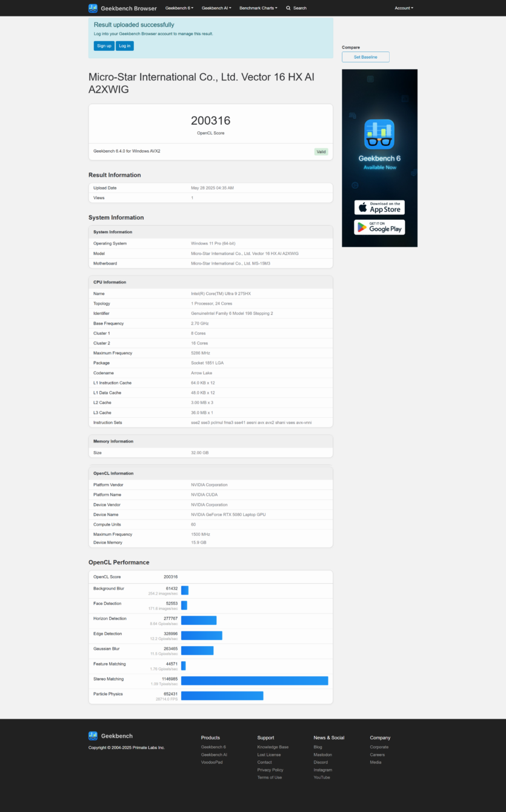506x812 pixels.
Task: Open the Geekbench AI footer link
Action: 214,754
